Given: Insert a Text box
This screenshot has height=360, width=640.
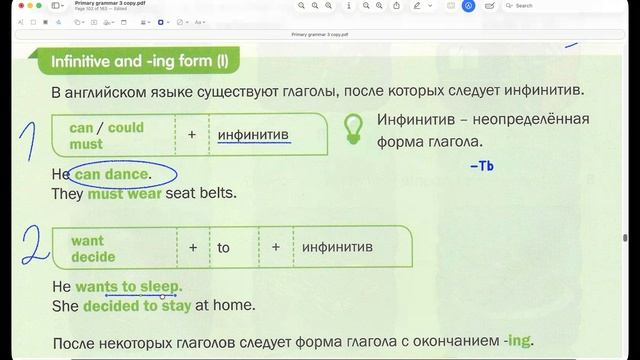Looking at the screenshot, I should click(x=94, y=22).
